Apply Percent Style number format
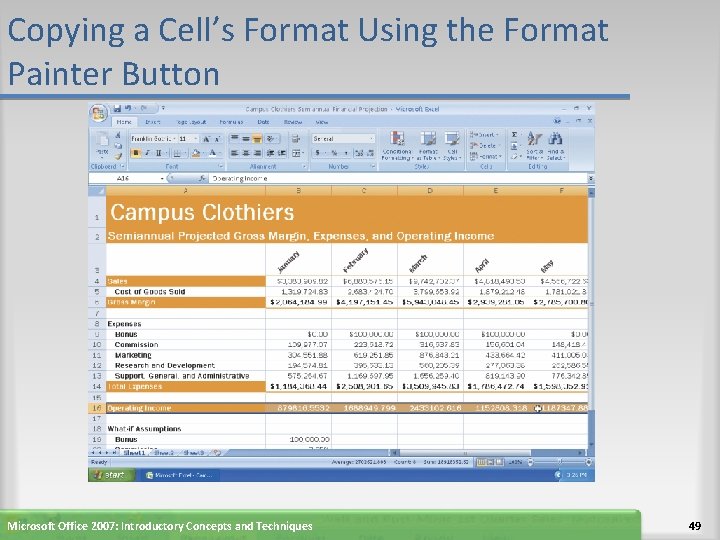This screenshot has height=540, width=720. tap(334, 153)
